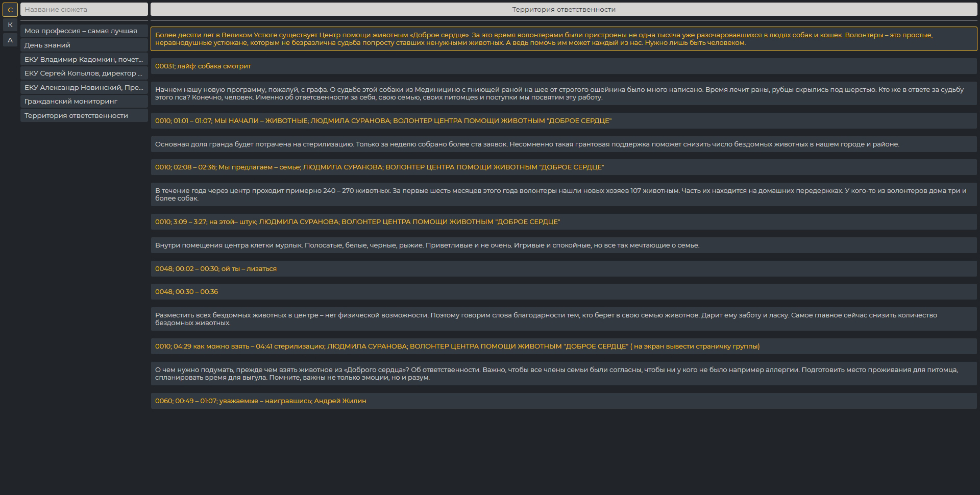Open 'ЕКУ Владимир Кадомкин' story item
980x495 pixels.
[84, 60]
